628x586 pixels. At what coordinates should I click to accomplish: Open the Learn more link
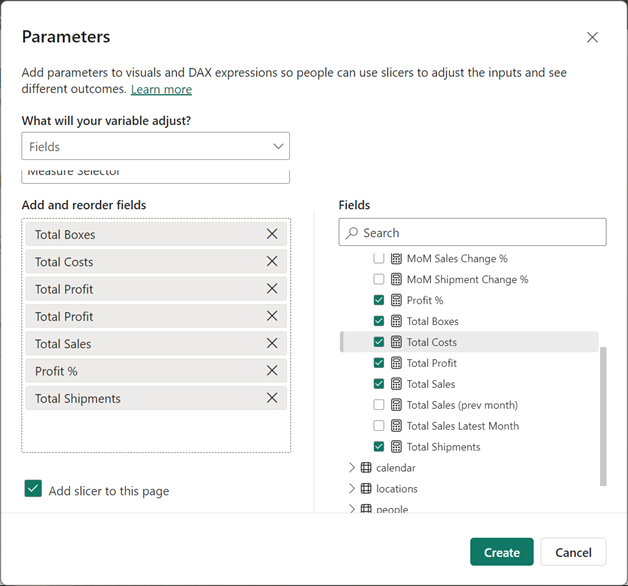[161, 89]
